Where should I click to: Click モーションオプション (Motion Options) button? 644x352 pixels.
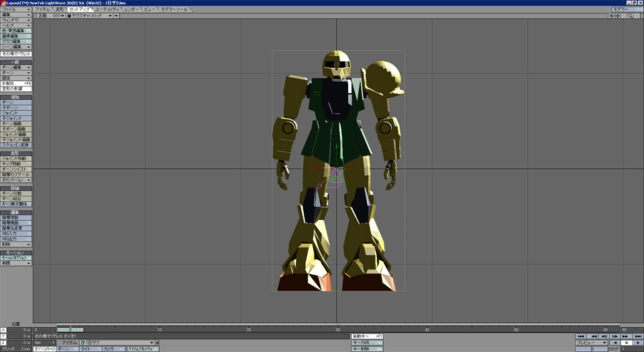click(16, 258)
